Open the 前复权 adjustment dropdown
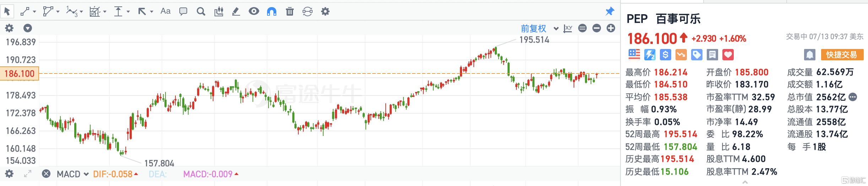This screenshot has height=186, width=868. tap(539, 28)
